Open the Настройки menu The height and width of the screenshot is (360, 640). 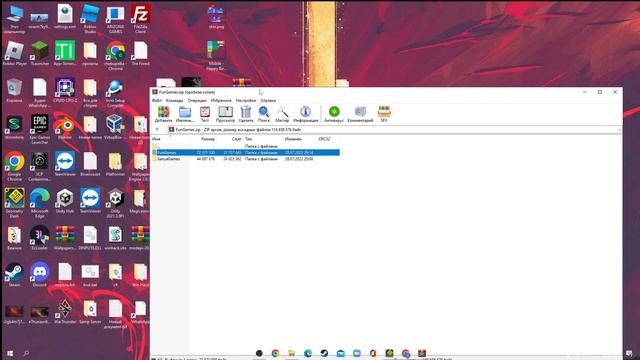tap(246, 100)
